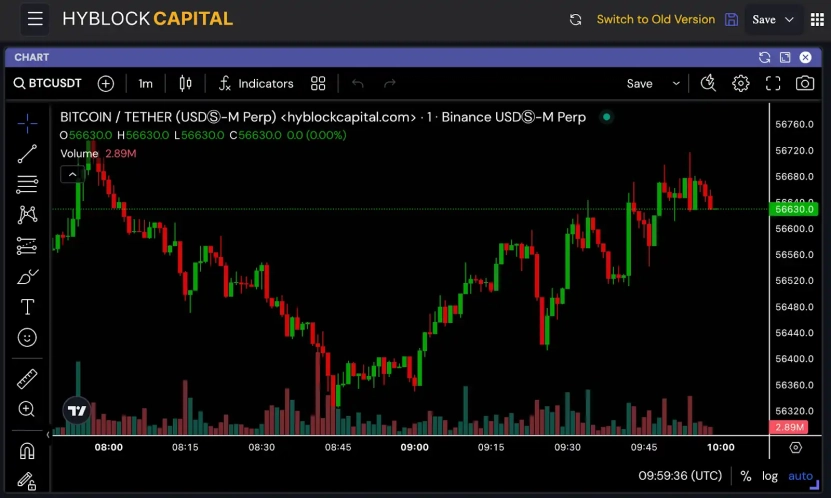Screen dimensions: 831x498
Task: Toggle the log scale option
Action: [770, 476]
